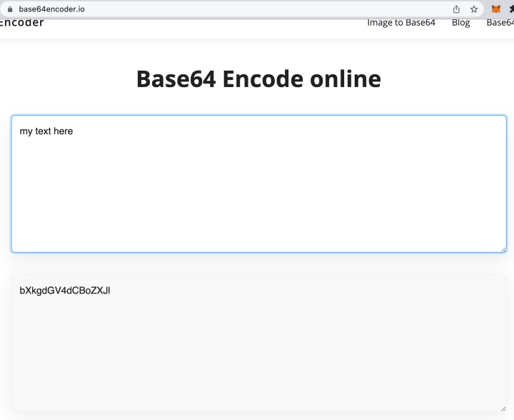Click the word 'online' in the heading

(x=346, y=79)
